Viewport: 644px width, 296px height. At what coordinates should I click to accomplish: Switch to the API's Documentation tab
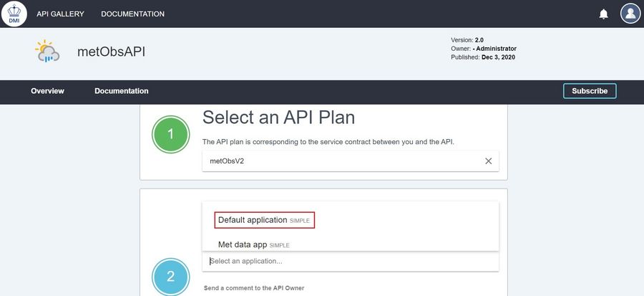[121, 91]
